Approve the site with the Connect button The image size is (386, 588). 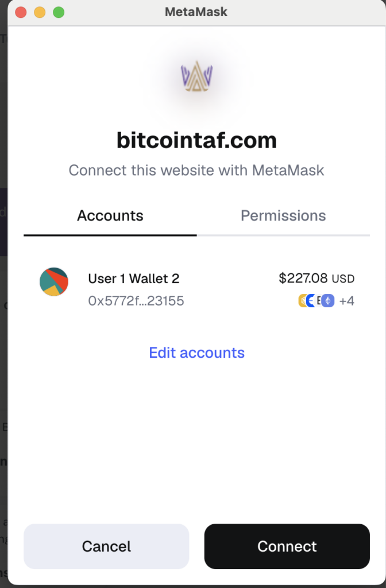287,547
